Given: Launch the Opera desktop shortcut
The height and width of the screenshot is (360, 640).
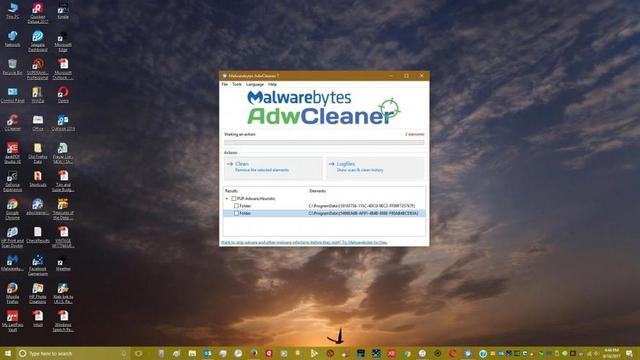Looking at the screenshot, I should (63, 94).
